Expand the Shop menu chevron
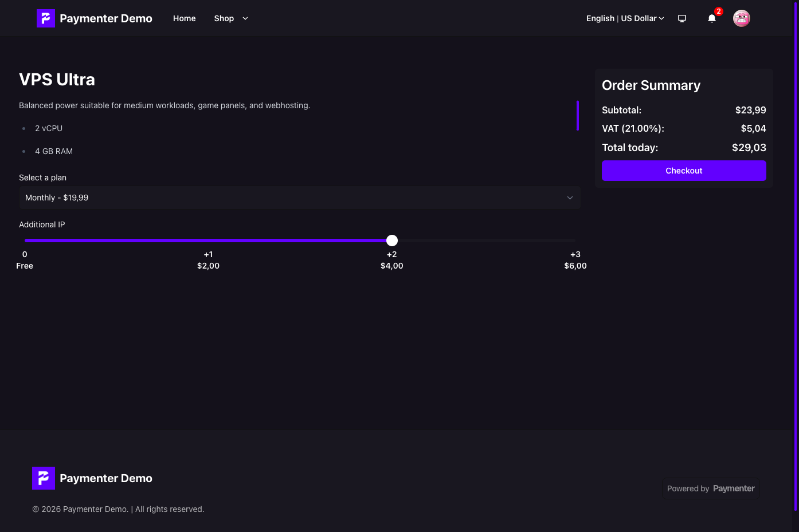The height and width of the screenshot is (532, 799). (245, 18)
